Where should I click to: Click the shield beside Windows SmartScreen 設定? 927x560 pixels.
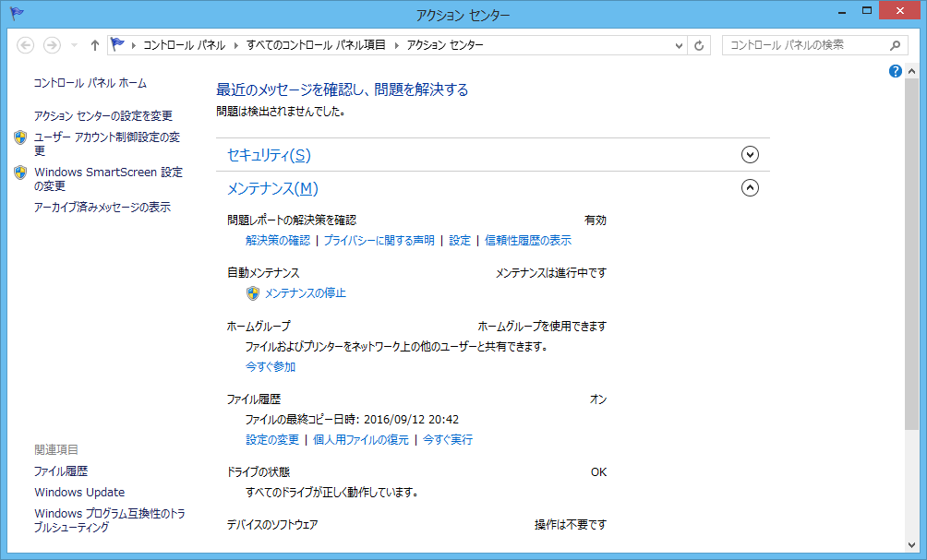pyautogui.click(x=20, y=173)
